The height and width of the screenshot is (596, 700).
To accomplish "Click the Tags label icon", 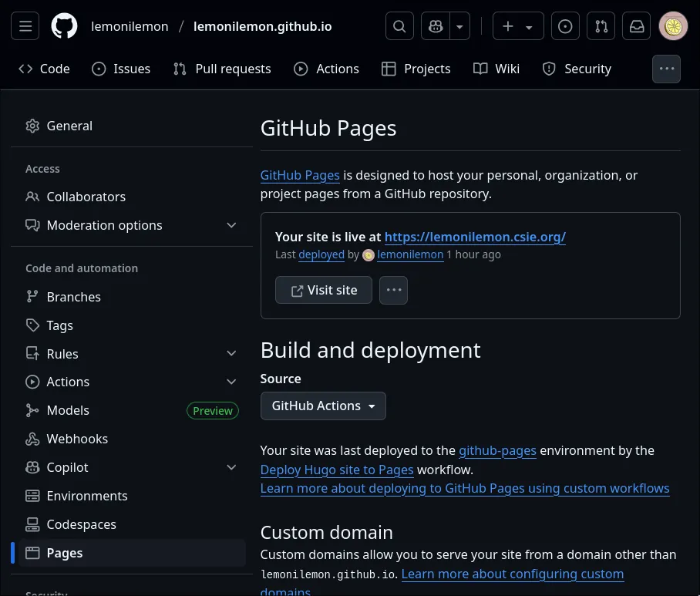I will pos(32,325).
